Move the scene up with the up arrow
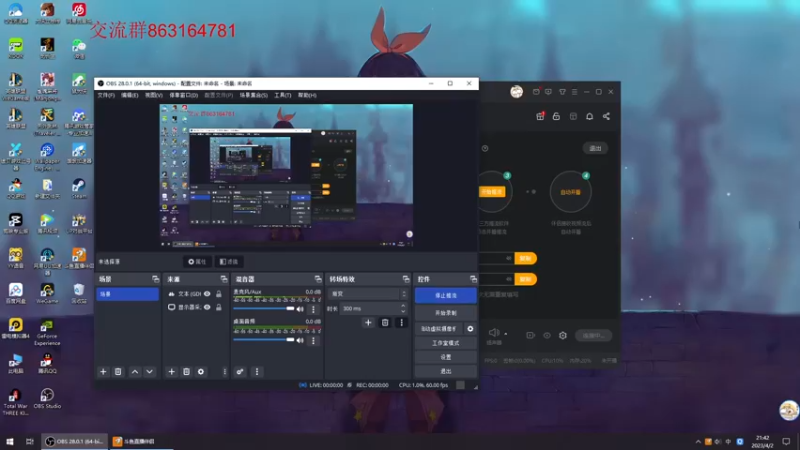This screenshot has width=800, height=450. (135, 372)
